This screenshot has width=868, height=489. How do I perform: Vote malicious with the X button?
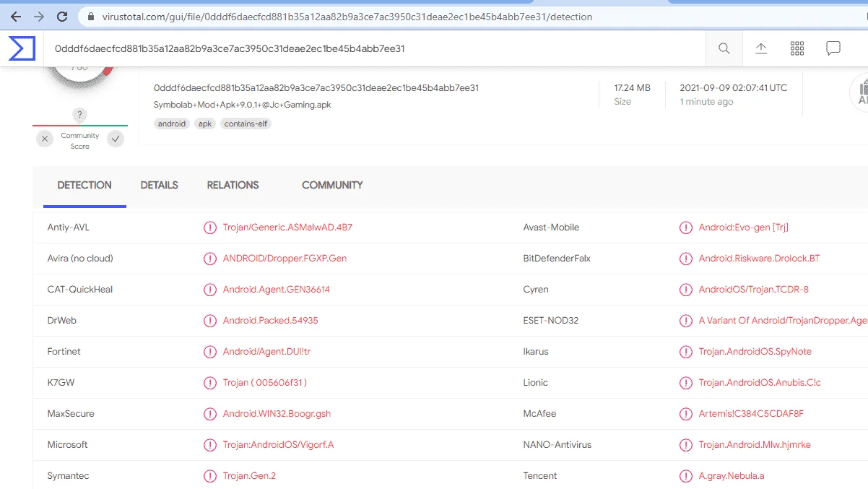click(x=45, y=139)
